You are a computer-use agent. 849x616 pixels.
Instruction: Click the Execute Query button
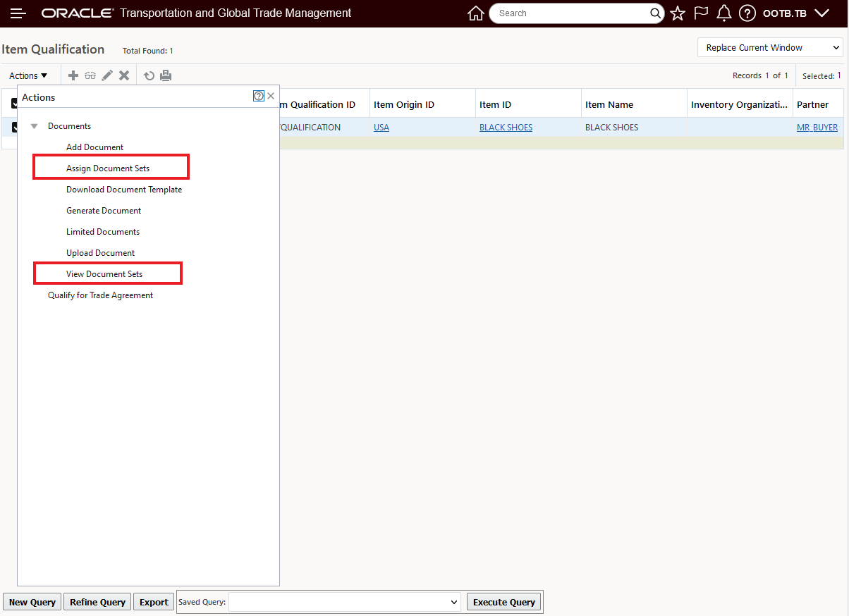pyautogui.click(x=504, y=602)
